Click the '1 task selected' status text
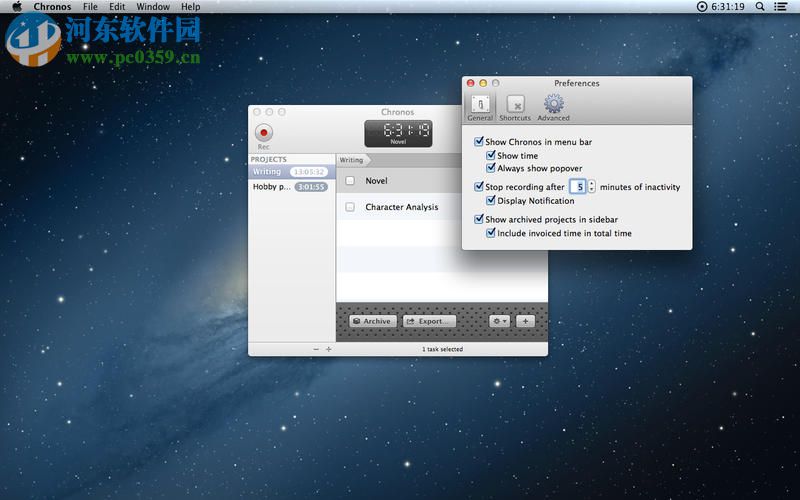Screen dimensions: 800x500 tap(442, 349)
